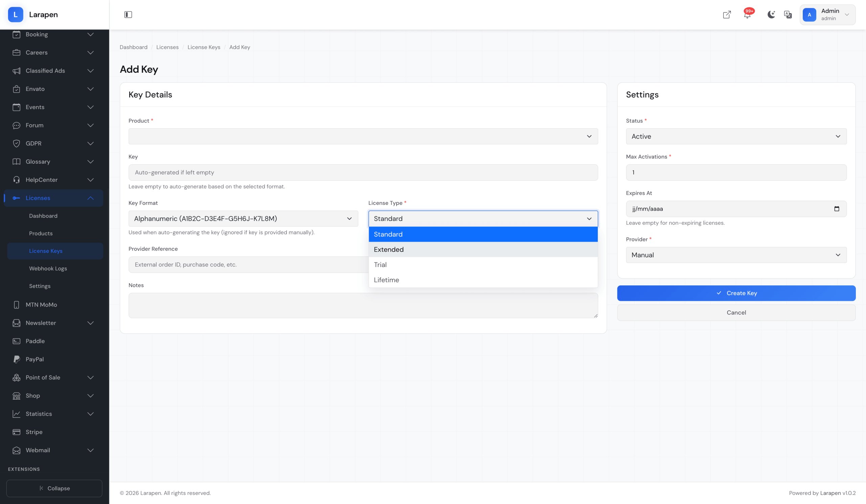The width and height of the screenshot is (866, 504).
Task: Open the language translation icon
Action: pyautogui.click(x=788, y=15)
